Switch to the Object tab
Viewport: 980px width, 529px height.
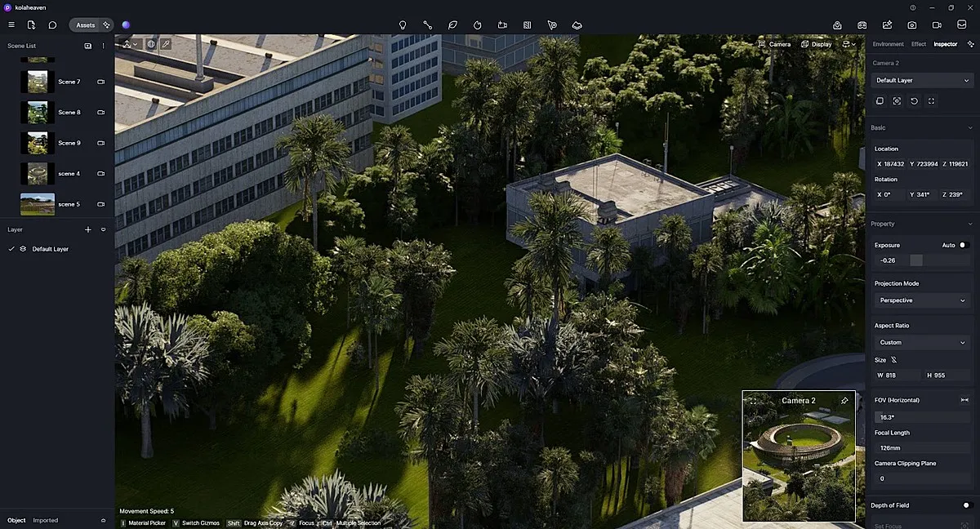[16, 520]
